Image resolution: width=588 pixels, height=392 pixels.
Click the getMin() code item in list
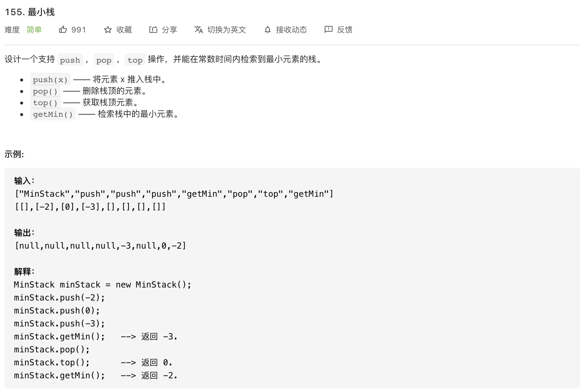(x=53, y=114)
